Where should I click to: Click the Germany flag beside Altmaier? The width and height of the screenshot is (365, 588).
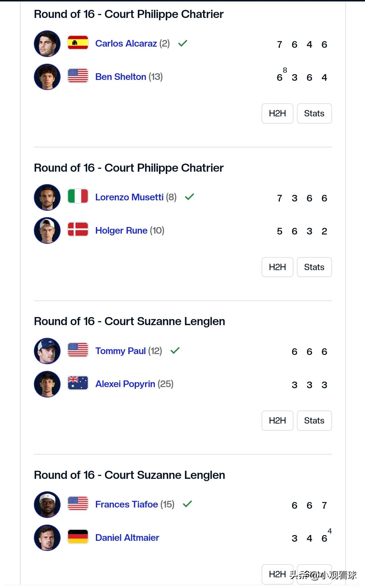coord(78,537)
